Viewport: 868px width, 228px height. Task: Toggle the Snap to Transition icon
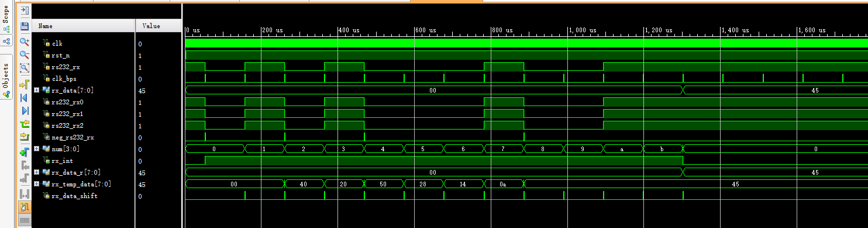[x=25, y=207]
